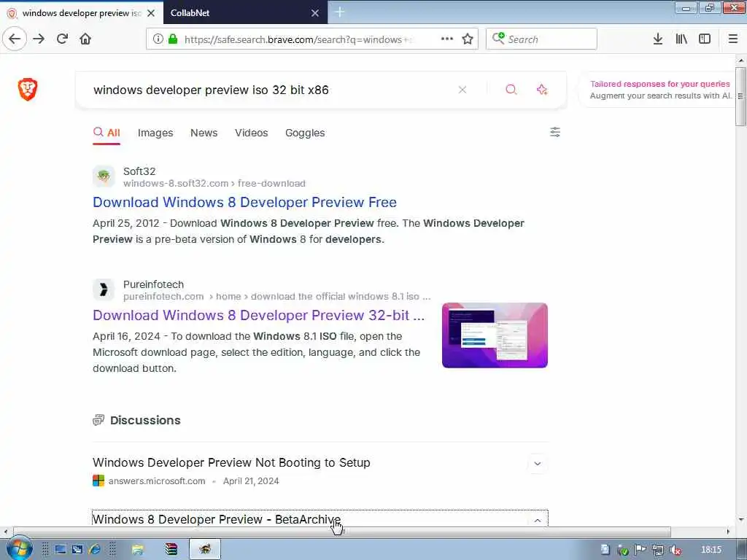Reload the current page

(62, 39)
